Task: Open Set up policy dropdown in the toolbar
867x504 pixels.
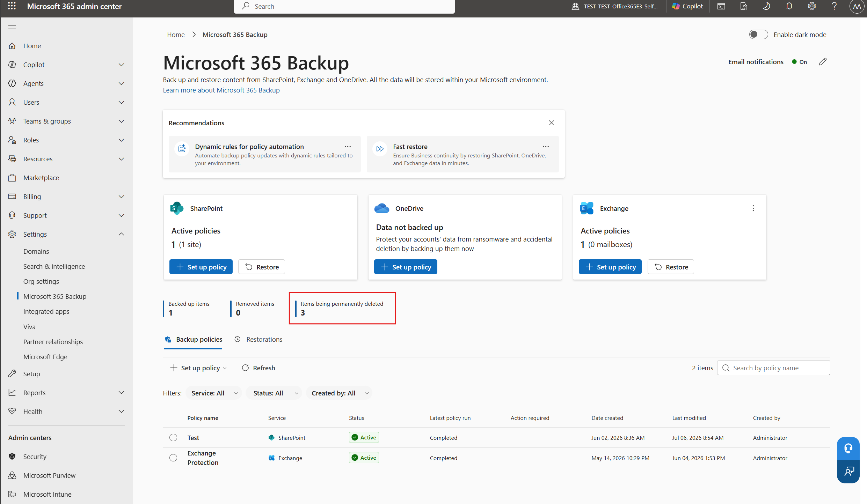Action: [x=198, y=368]
